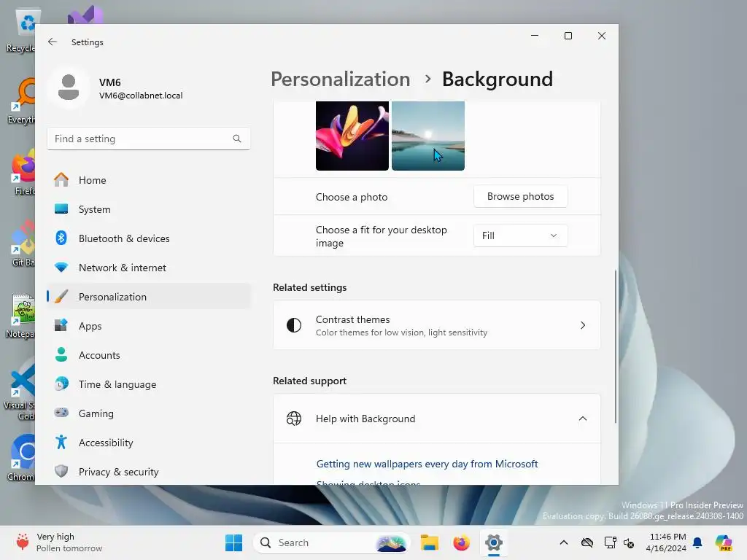Click the Contrast themes title text
Image resolution: width=747 pixels, height=560 pixels.
[x=352, y=319]
